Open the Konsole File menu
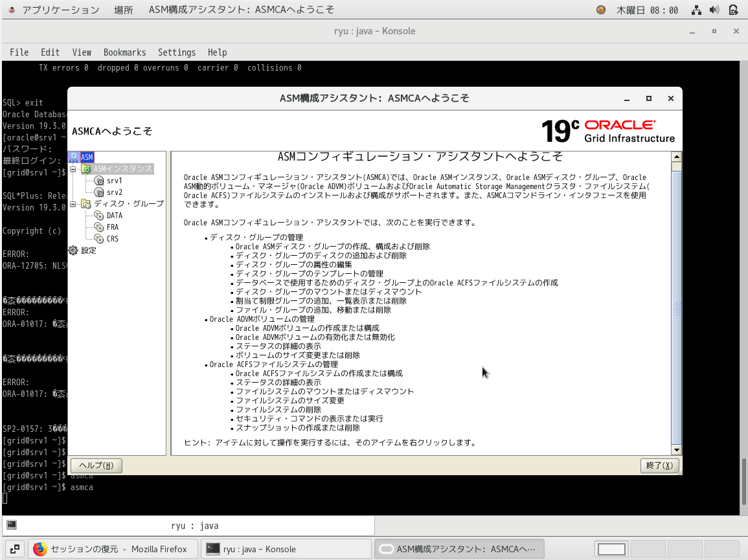The width and height of the screenshot is (748, 560). pos(19,52)
